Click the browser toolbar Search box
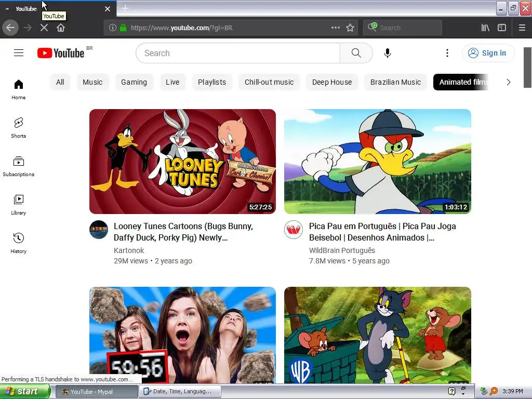This screenshot has height=399, width=532. click(403, 28)
